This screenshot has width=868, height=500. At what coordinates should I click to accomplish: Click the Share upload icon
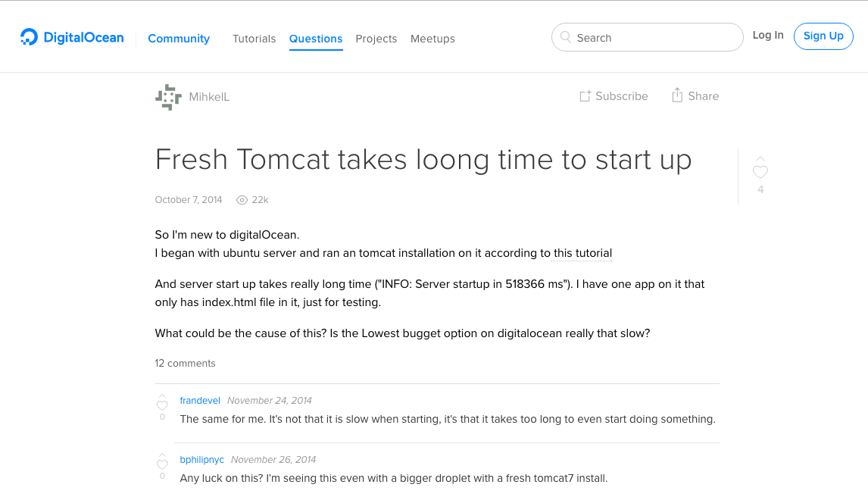click(x=677, y=95)
